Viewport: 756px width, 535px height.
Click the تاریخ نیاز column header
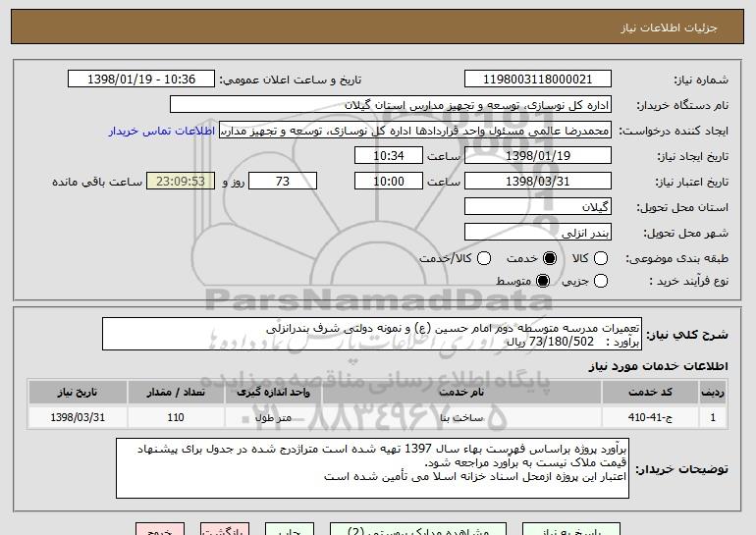coord(78,393)
